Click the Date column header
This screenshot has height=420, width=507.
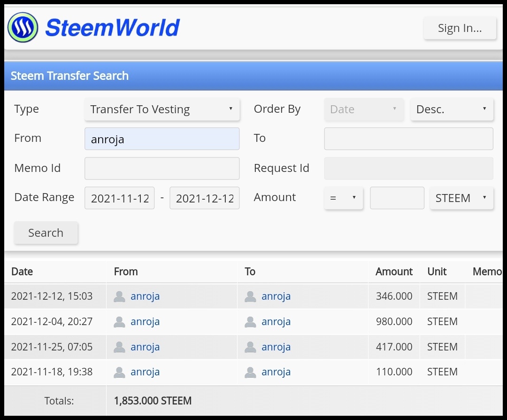tap(22, 272)
